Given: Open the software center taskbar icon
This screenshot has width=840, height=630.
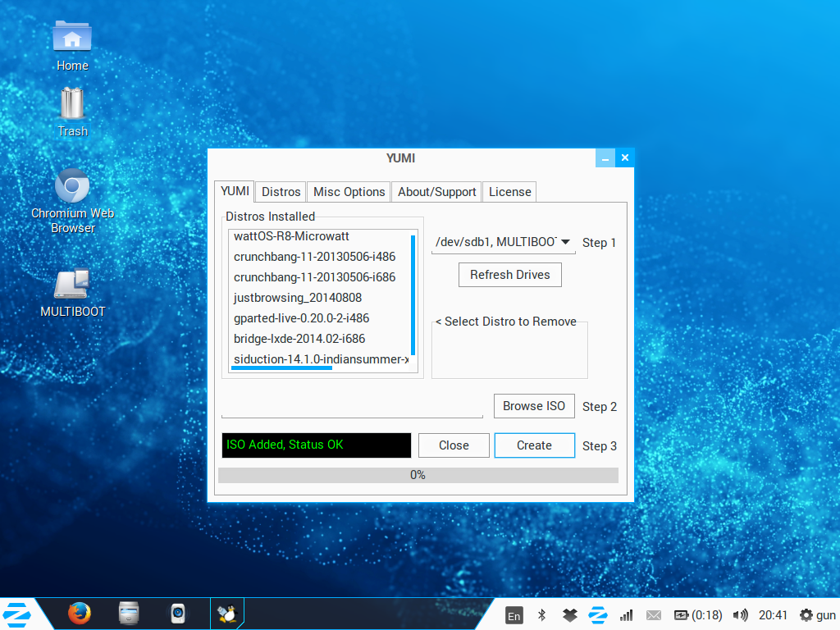Looking at the screenshot, I should tap(178, 614).
